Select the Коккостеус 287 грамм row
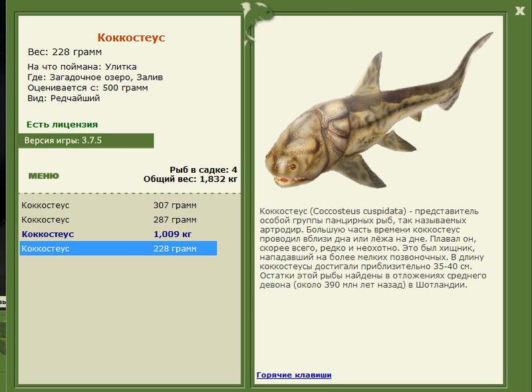 coord(118,220)
